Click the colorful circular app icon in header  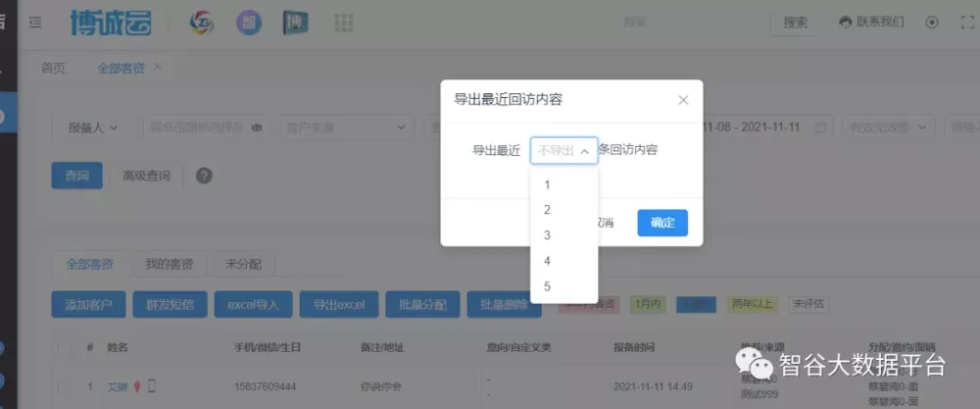point(203,23)
